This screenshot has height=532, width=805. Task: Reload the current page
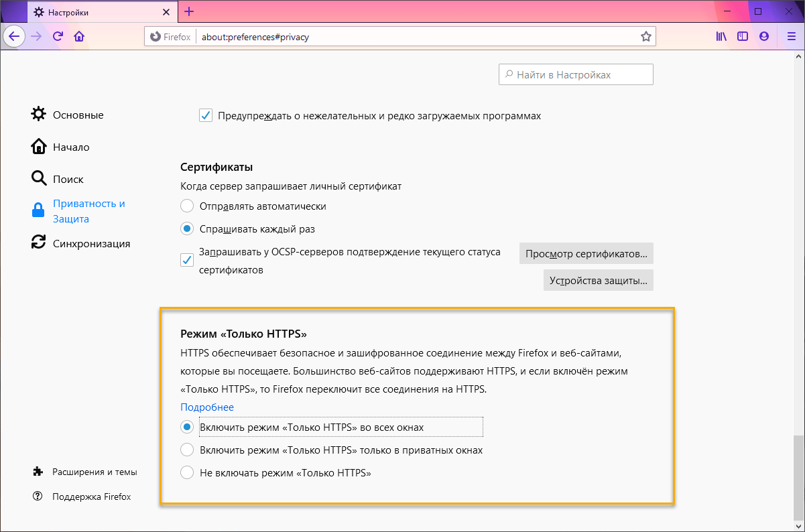58,37
